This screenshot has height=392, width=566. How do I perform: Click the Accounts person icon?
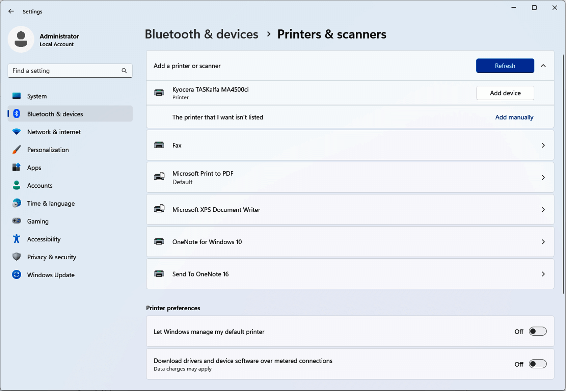17,185
